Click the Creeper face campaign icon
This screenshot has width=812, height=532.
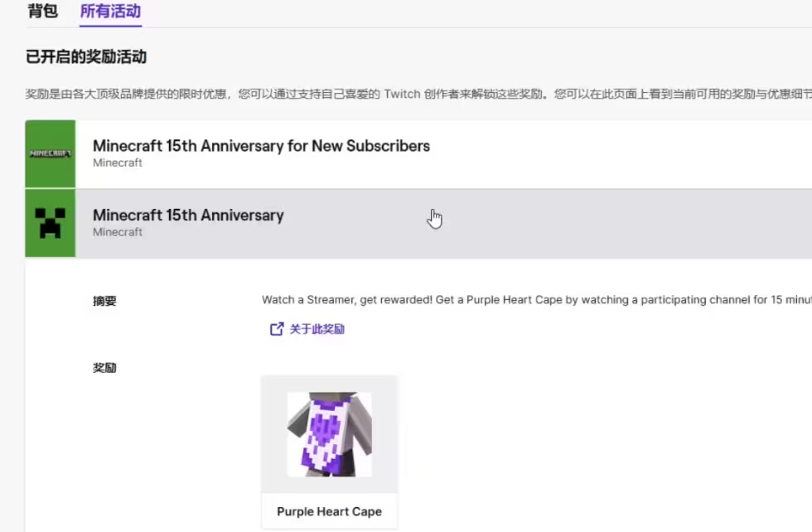(51, 223)
